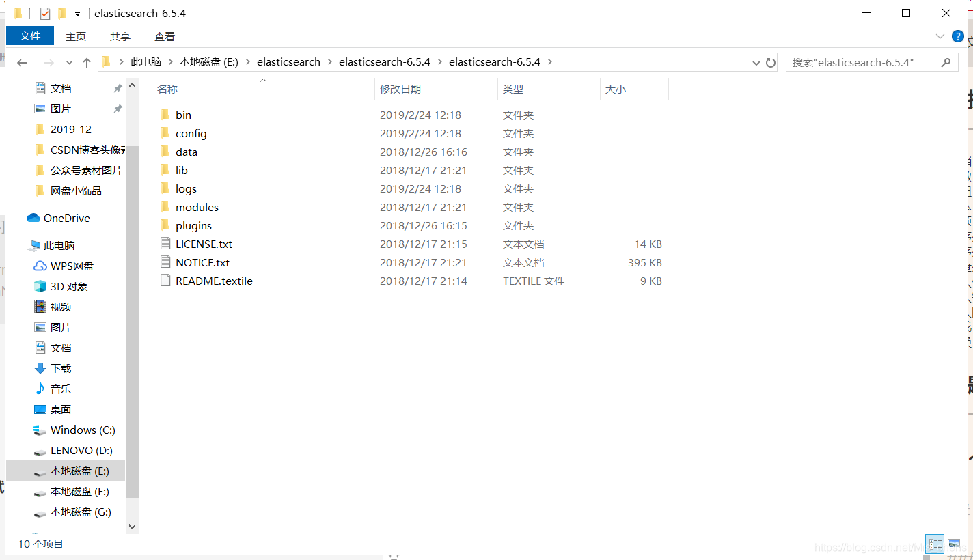Select the LICENSE.txt file icon
Screen dimensions: 973x560
tap(165, 244)
